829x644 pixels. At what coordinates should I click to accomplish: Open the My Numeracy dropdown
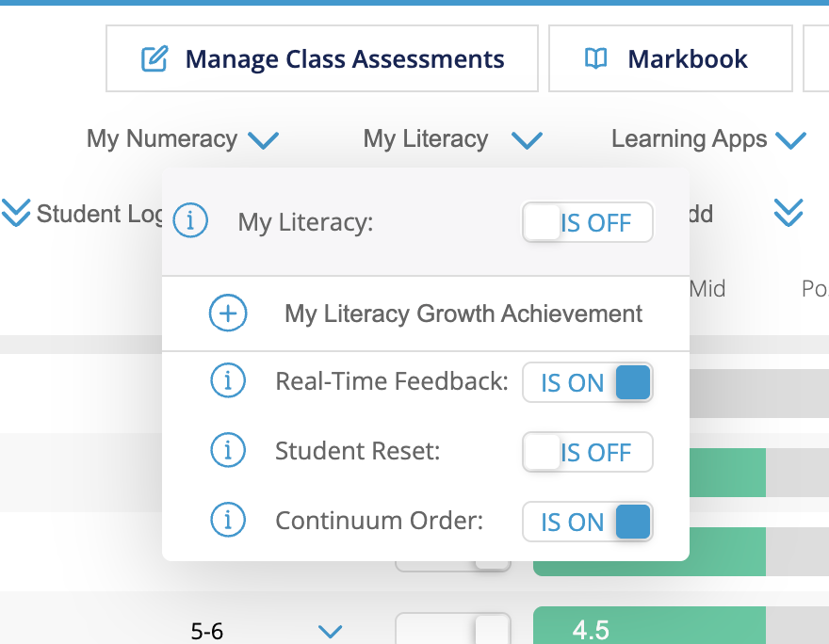tap(265, 139)
